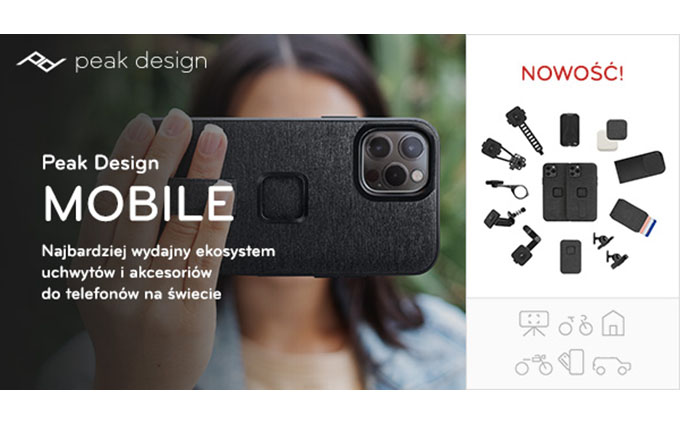Click the wallet with red and blue cards
Screen dimensions: 680x424
point(633,218)
